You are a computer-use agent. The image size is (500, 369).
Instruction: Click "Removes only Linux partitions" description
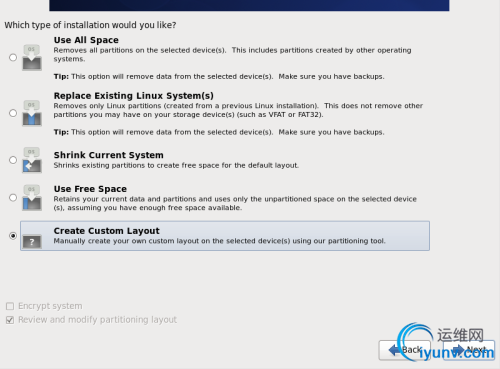[x=238, y=110]
